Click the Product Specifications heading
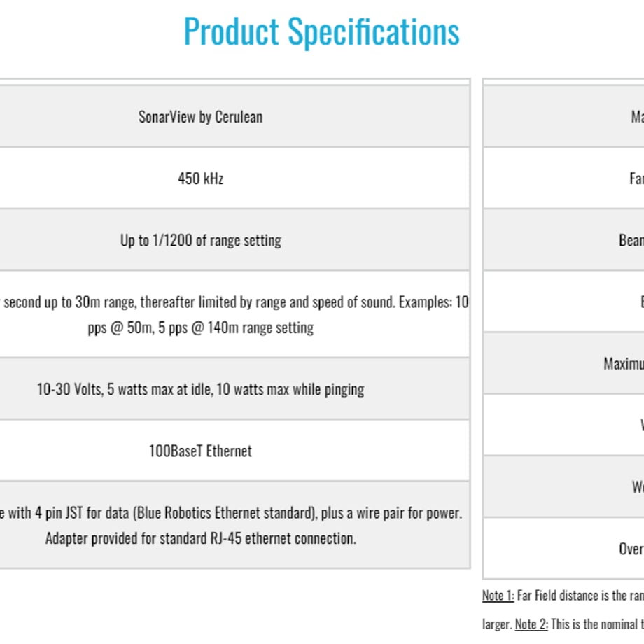Image resolution: width=644 pixels, height=644 pixels. pyautogui.click(x=321, y=32)
